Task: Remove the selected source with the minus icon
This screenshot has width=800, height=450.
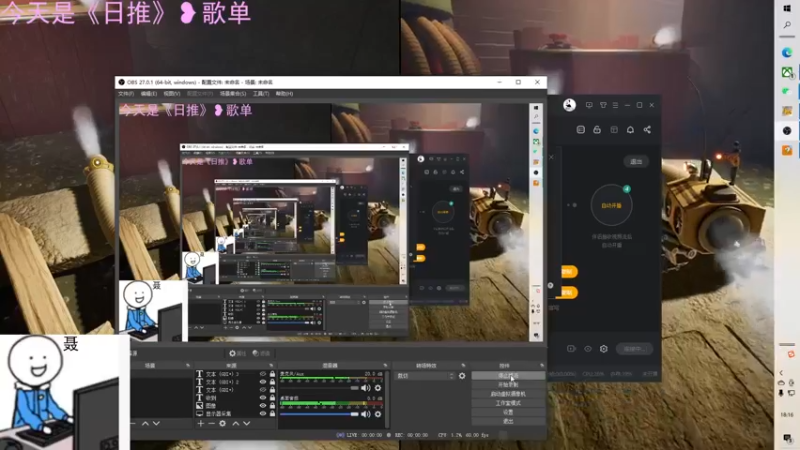Action: coord(211,423)
